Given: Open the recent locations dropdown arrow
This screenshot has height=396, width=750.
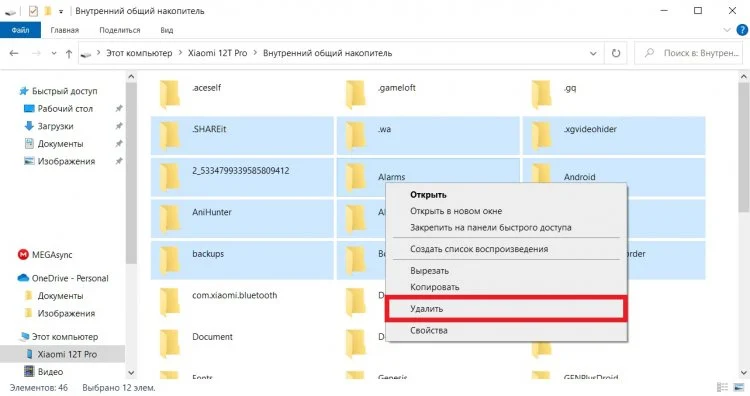Looking at the screenshot, I should click(x=54, y=54).
